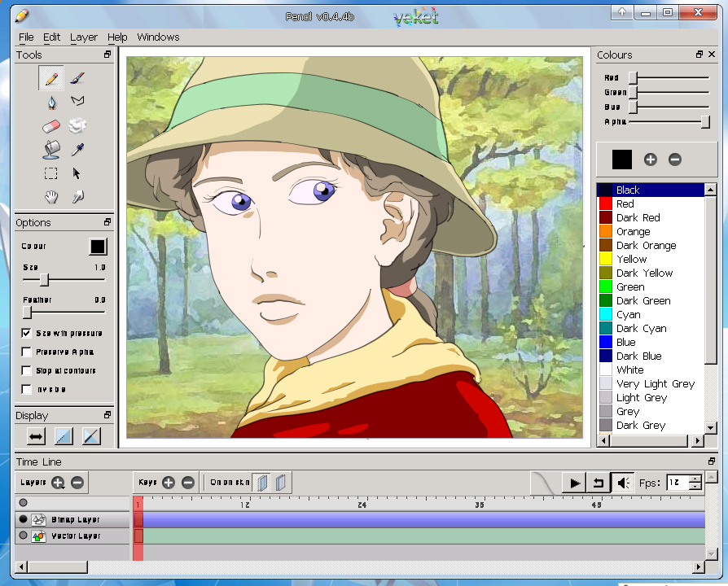Open the Help menu

(117, 37)
